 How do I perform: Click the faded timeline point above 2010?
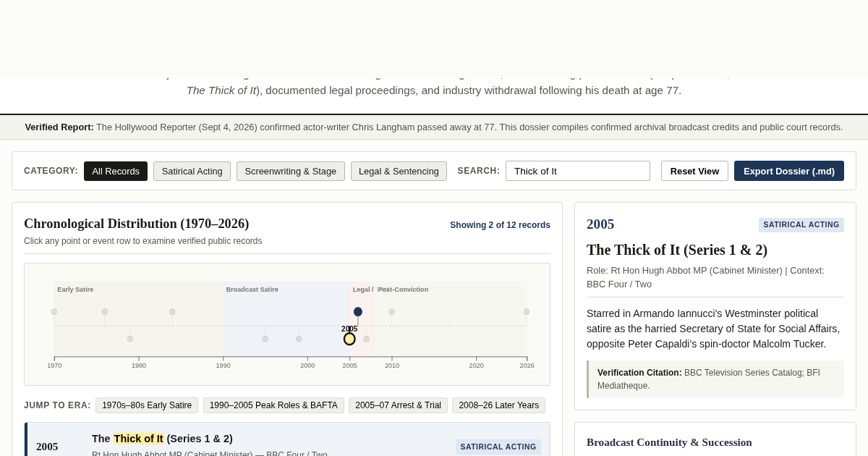pos(392,312)
